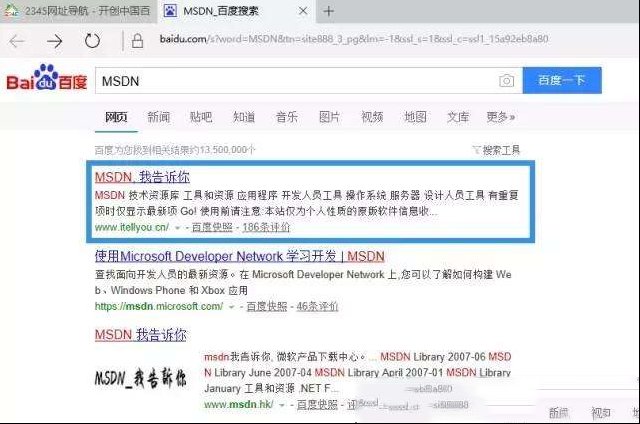
Task: Open the 知道 category
Action: pyautogui.click(x=244, y=118)
